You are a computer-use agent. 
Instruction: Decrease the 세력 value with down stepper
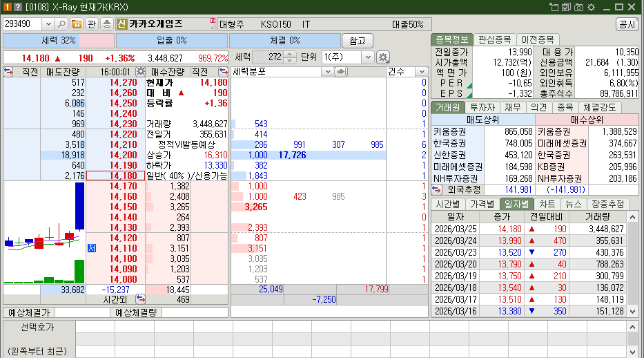289,60
